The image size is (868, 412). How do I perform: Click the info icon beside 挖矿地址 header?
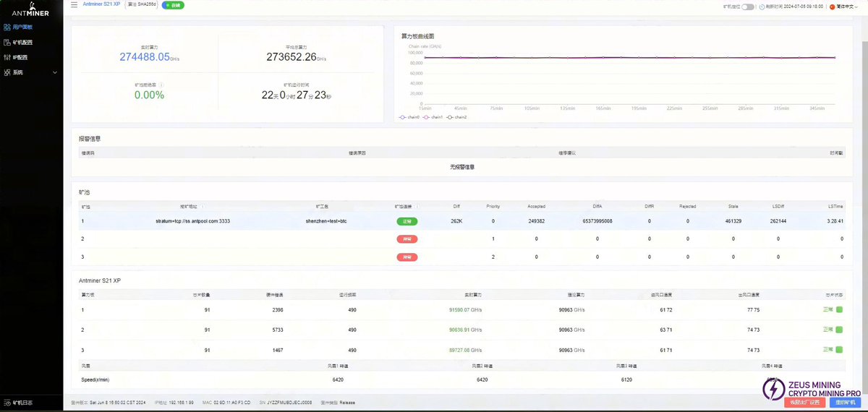(202, 207)
